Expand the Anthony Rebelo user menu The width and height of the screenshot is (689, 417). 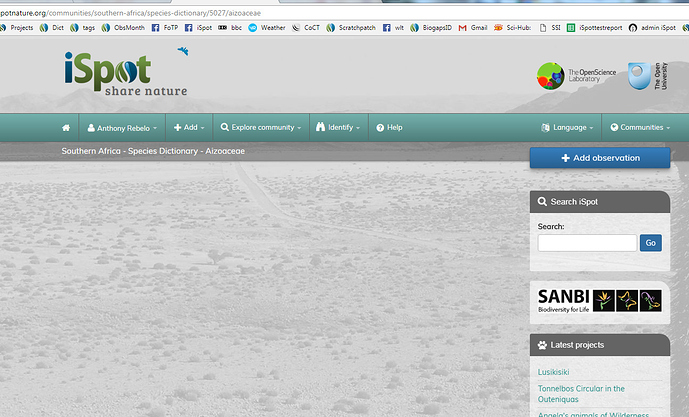(122, 128)
